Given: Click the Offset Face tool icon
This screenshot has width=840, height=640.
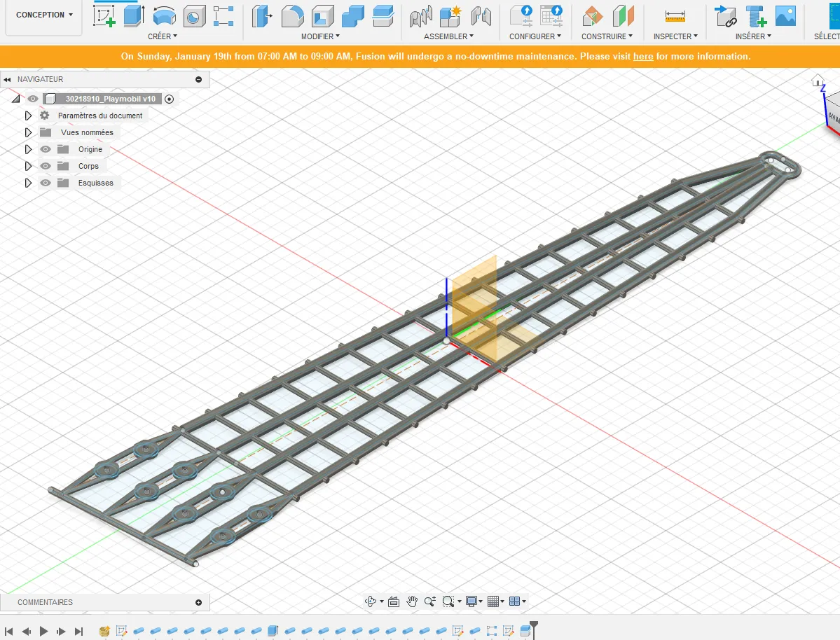Looking at the screenshot, I should pyautogui.click(x=383, y=16).
